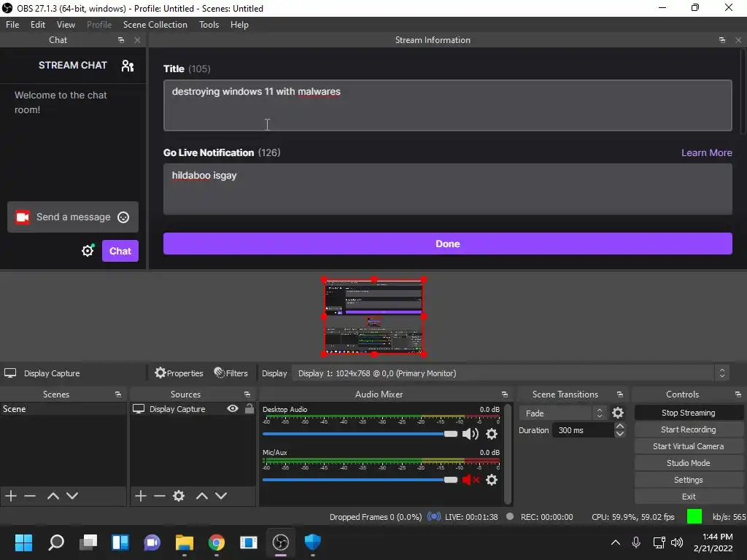Open Google Chrome from the taskbar
This screenshot has width=747, height=560.
216,542
